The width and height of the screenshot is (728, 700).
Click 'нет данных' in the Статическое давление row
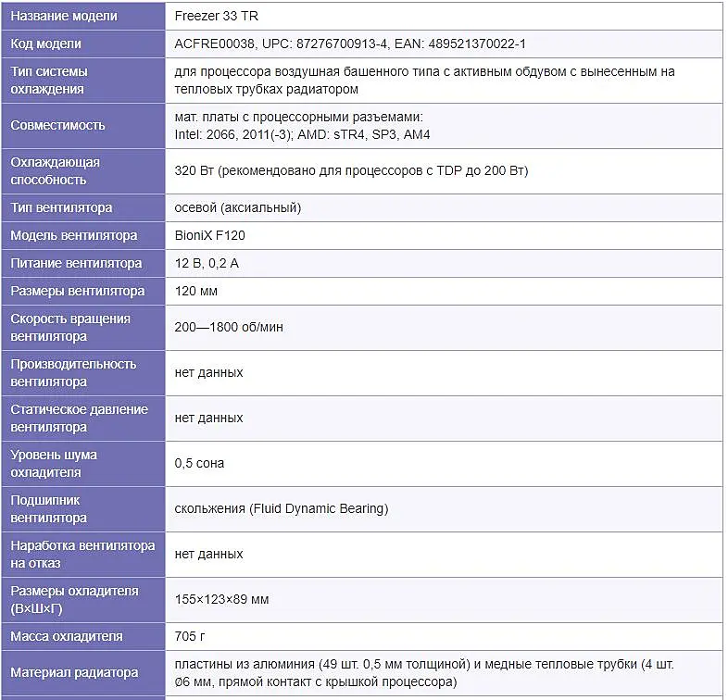[209, 419]
